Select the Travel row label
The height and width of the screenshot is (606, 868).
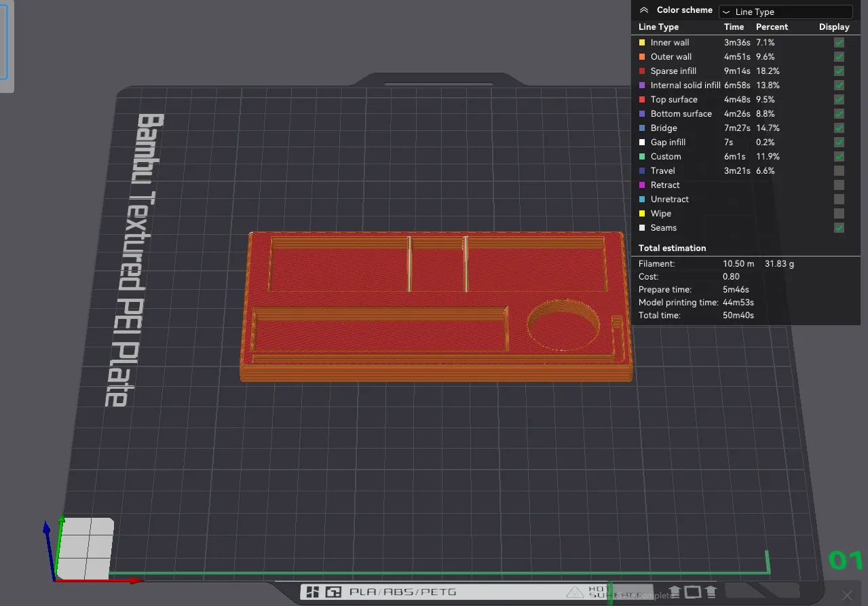[x=662, y=171]
